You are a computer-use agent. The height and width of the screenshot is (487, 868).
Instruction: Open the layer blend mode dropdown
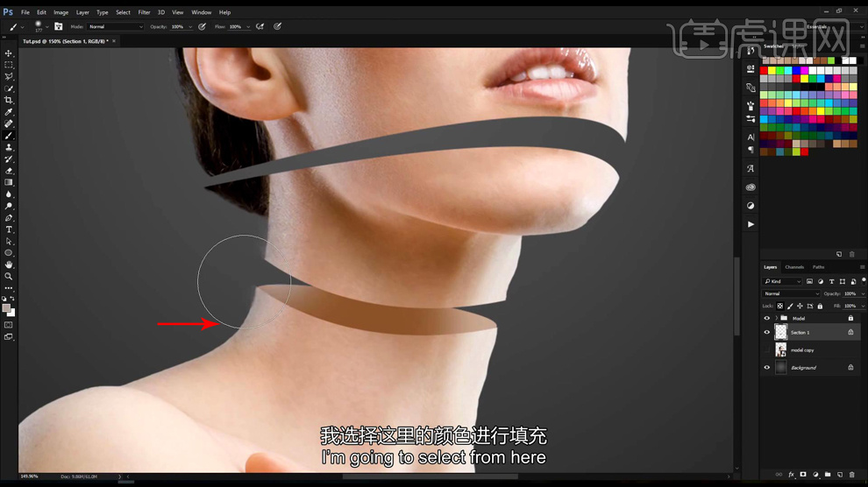click(791, 293)
